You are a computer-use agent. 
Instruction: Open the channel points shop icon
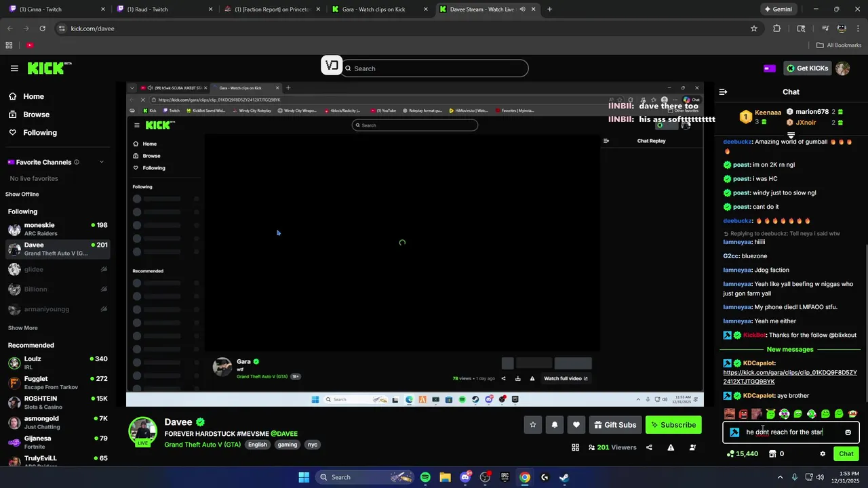pyautogui.click(x=772, y=453)
